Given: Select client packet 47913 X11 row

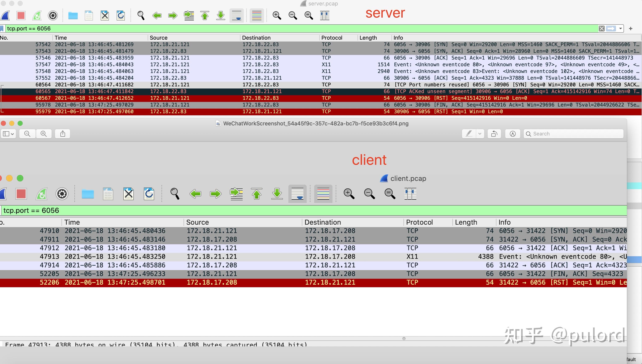Looking at the screenshot, I should point(313,257).
